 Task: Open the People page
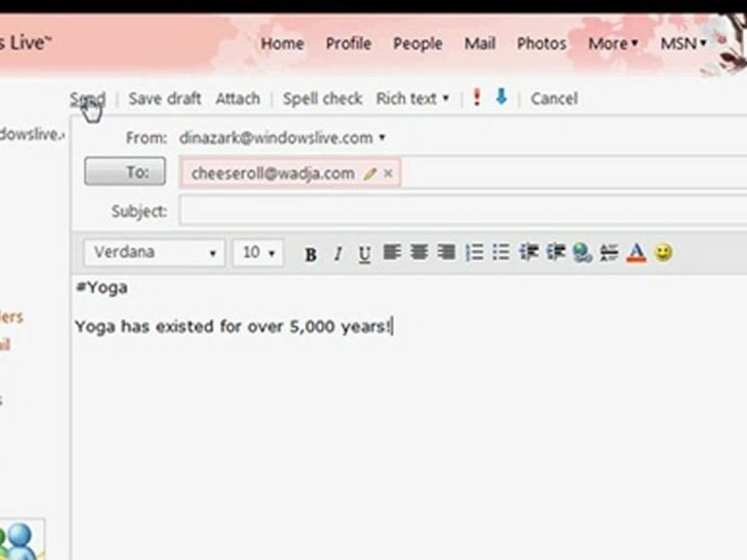coord(418,44)
